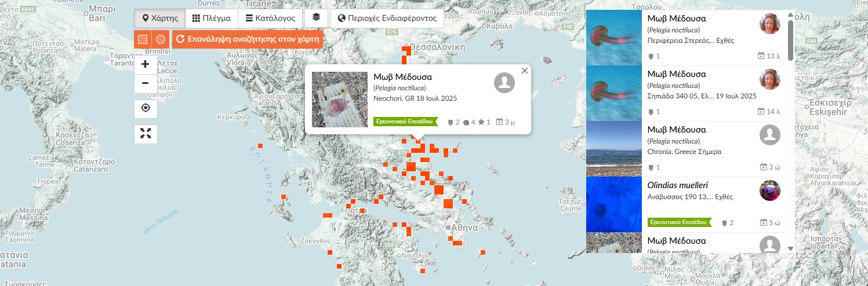Viewport: 868px width, 286px height.
Task: Open the last partially visible Μωβ Μέδουσα entry
Action: [677, 241]
